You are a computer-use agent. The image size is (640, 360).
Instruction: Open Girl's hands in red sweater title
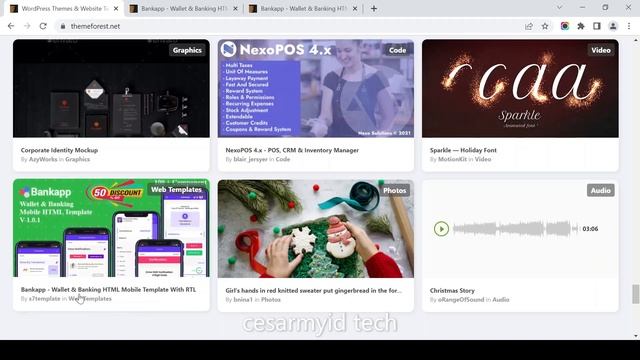tap(313, 291)
